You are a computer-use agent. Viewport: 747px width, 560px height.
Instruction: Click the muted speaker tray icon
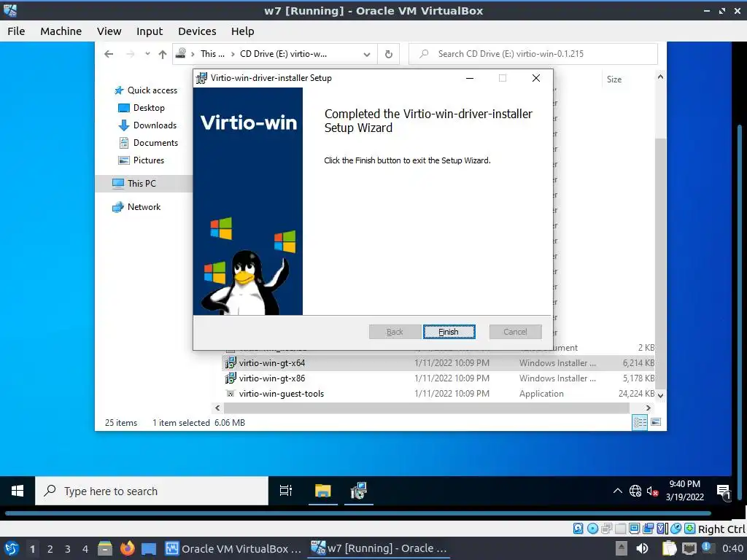[x=652, y=491]
